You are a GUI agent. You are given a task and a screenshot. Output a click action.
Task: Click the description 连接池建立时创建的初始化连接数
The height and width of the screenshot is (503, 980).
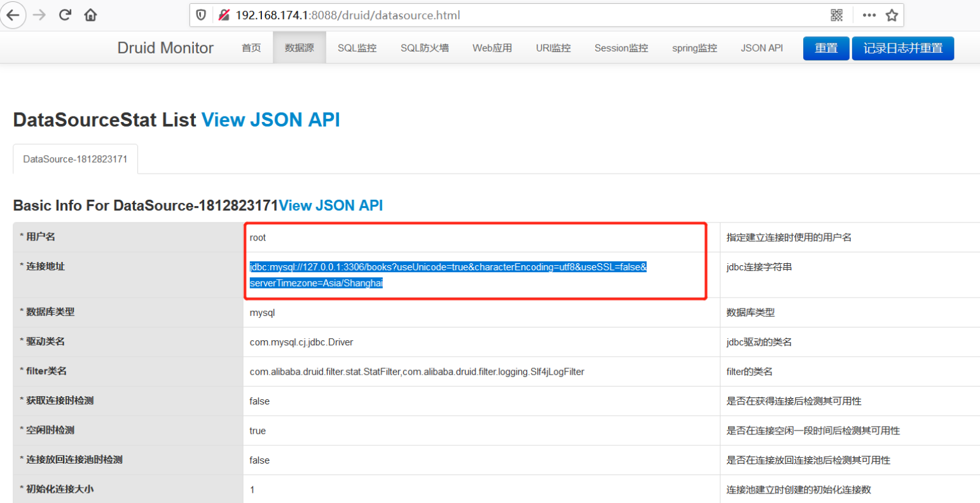click(x=799, y=490)
